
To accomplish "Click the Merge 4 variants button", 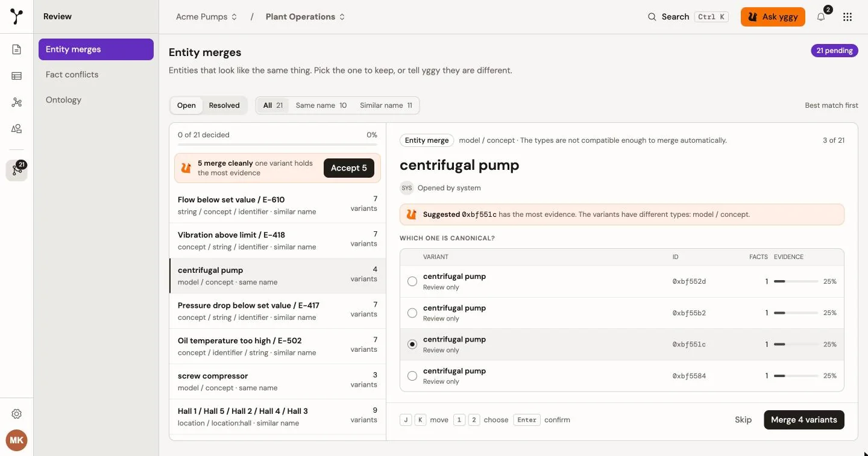I will (x=804, y=420).
